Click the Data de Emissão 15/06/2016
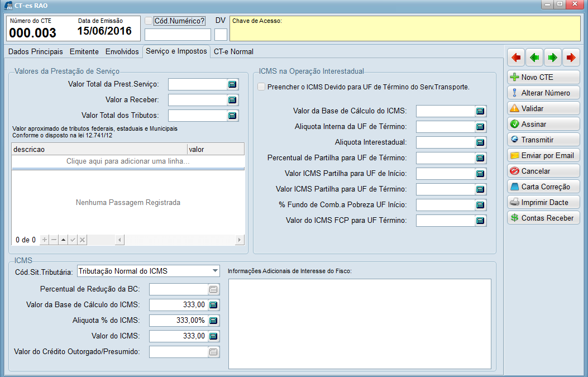 click(104, 31)
